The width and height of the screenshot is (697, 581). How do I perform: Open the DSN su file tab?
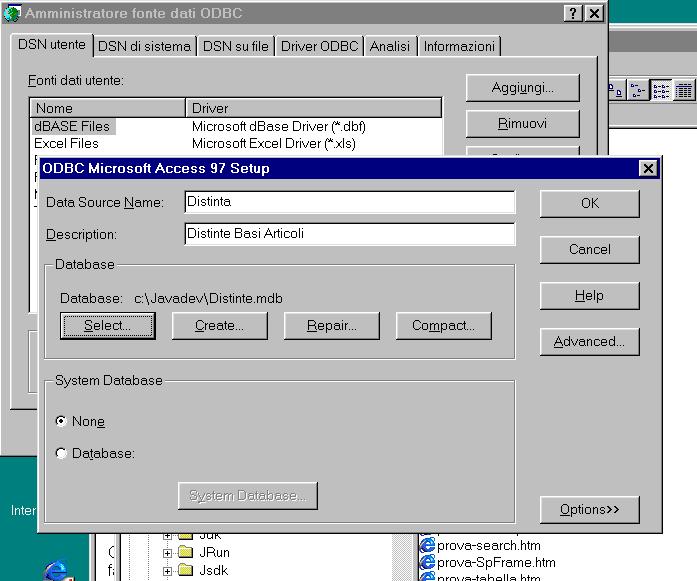(236, 46)
